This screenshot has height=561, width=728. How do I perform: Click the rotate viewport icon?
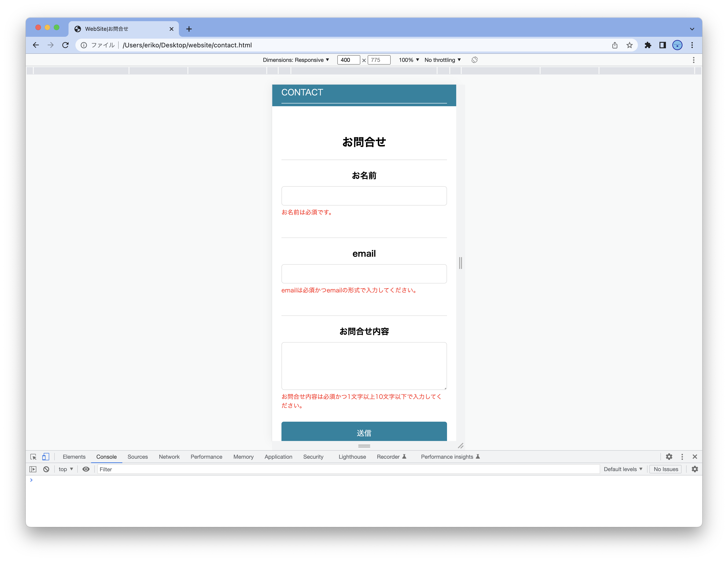pyautogui.click(x=474, y=60)
